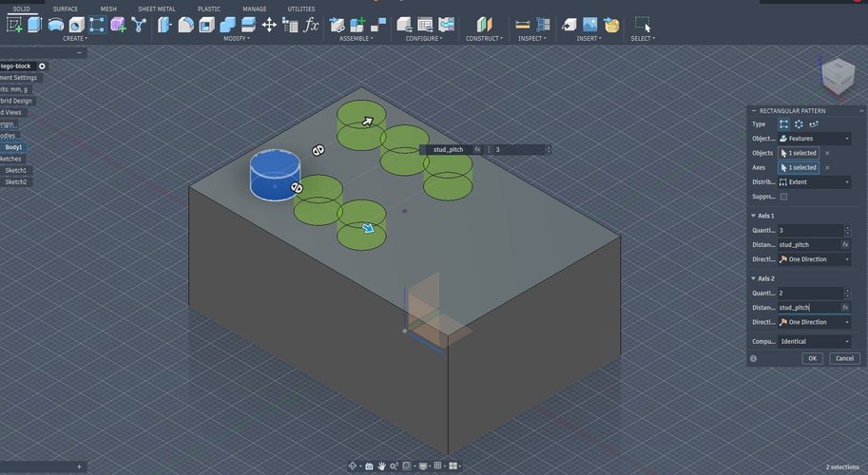Activate the Axes 1 selected selector

pyautogui.click(x=799, y=167)
